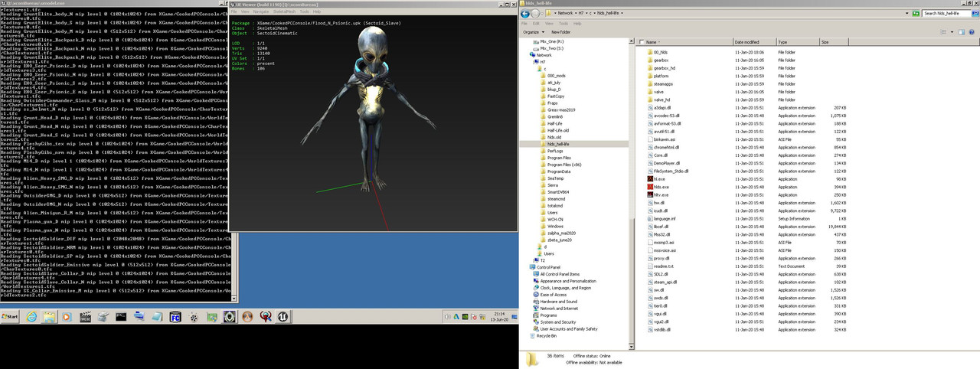Screen dimensions: 980x369
Task: Select Program Files (x86) in tree
Action: point(564,165)
